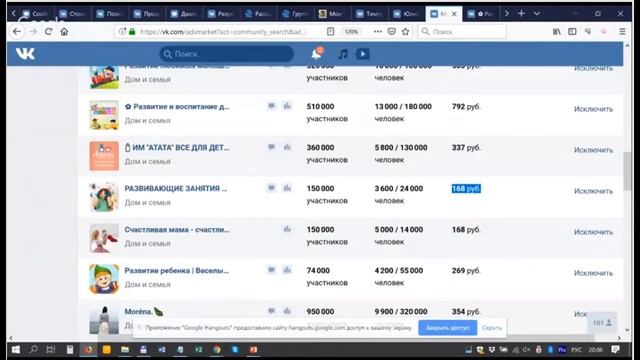View statistics icon for 'Развитие и воспитание'
Screen dimensions: 640x360
(x=287, y=106)
